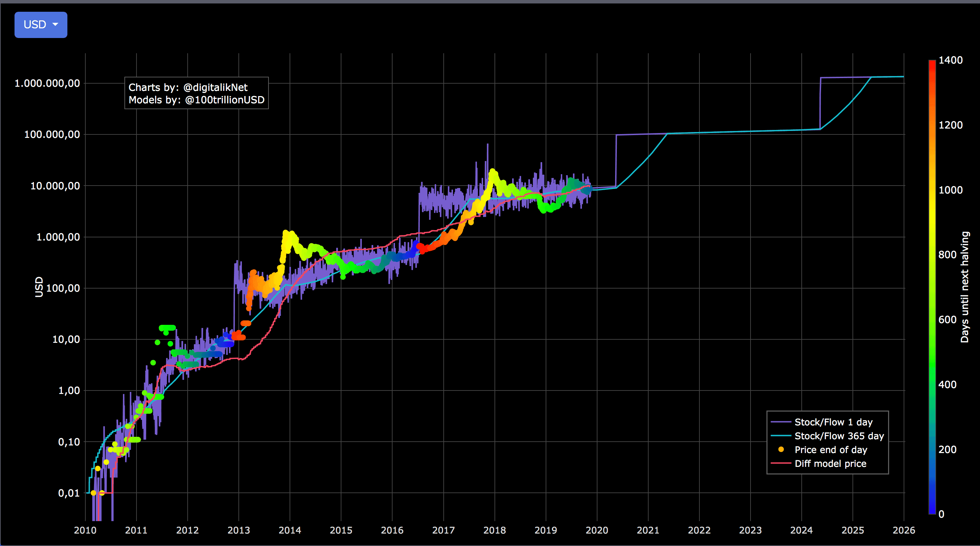The image size is (980, 546).
Task: Click the 200 colorbar tick label
Action: [x=947, y=450]
